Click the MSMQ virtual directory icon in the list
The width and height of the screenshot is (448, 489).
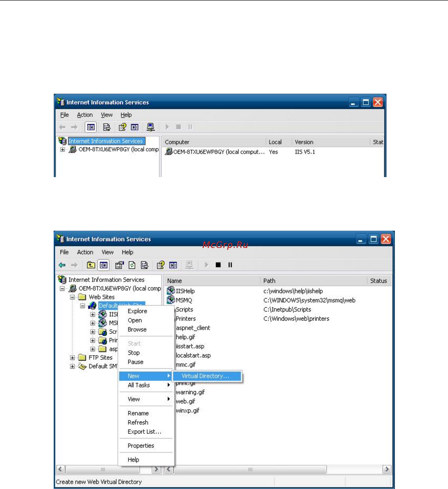pos(171,300)
